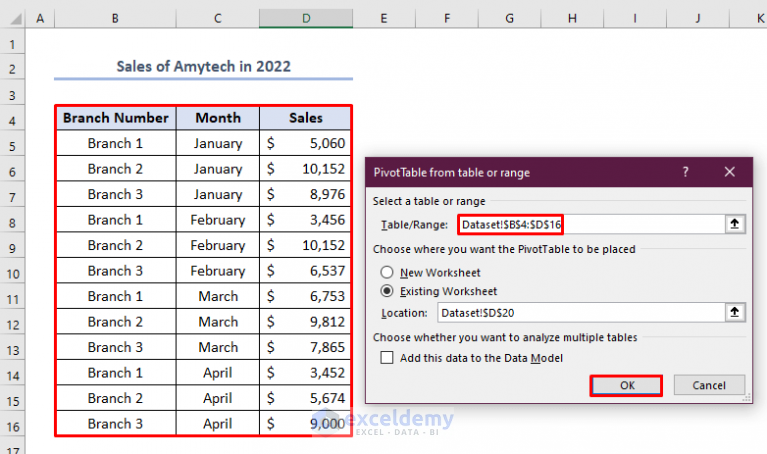The width and height of the screenshot is (767, 454).
Task: Select column G header
Action: (509, 19)
